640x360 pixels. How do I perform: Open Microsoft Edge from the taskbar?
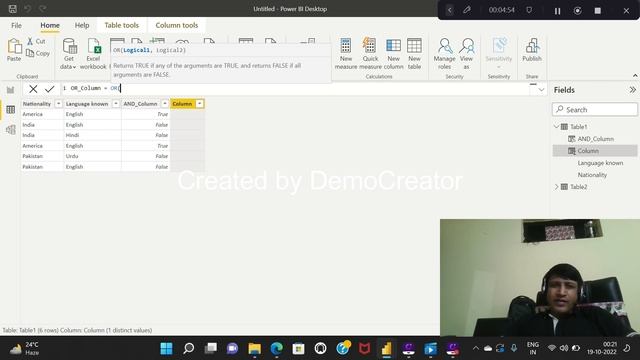276,348
